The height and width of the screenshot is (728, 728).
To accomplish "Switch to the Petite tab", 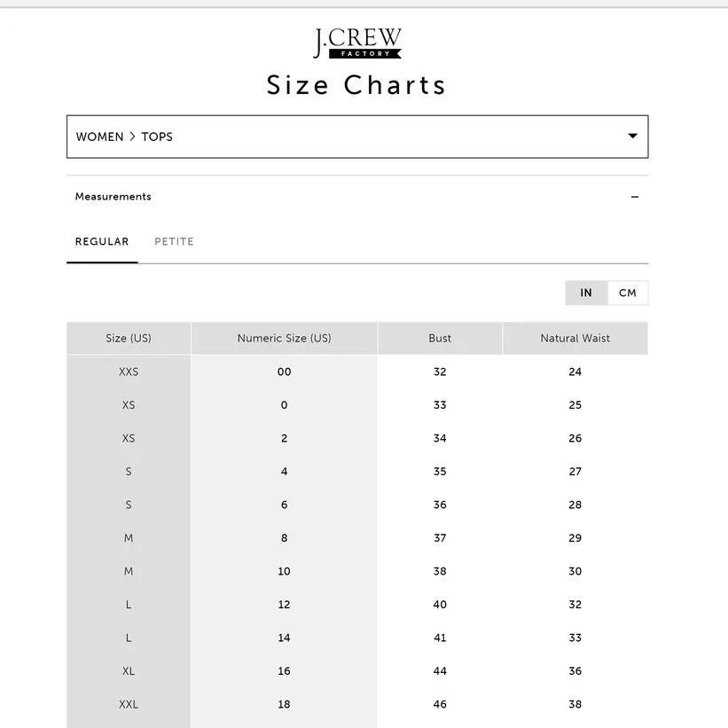I will (x=174, y=241).
